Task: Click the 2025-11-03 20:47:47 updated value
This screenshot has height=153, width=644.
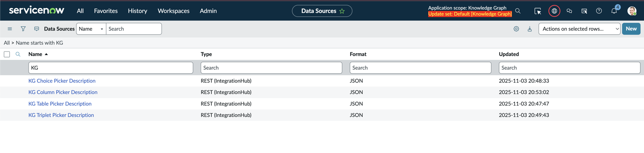Action: point(524,104)
